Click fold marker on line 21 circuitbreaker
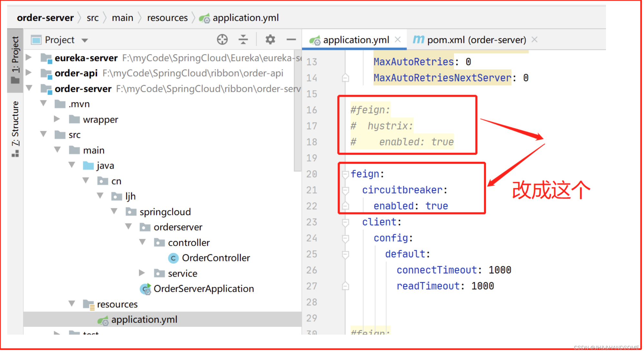Image resolution: width=644 pixels, height=353 pixels. click(345, 191)
